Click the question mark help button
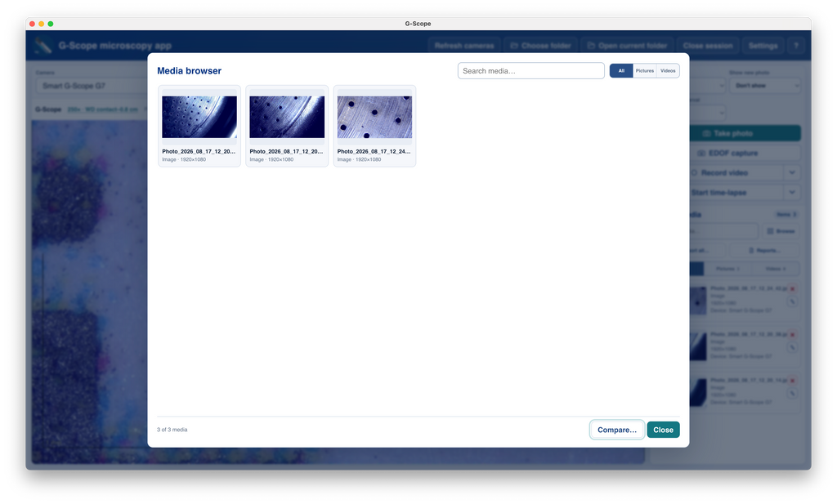Screen dimensions: 837x504 pyautogui.click(x=796, y=46)
